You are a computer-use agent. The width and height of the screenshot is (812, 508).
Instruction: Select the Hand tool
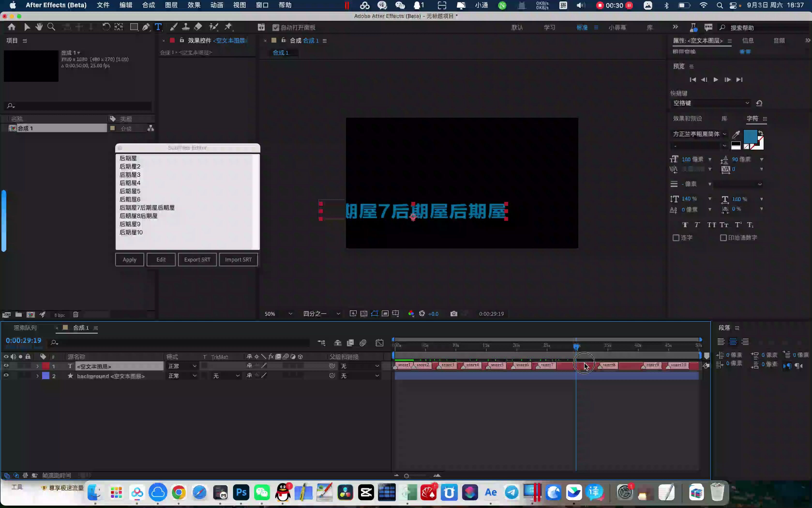tap(39, 27)
